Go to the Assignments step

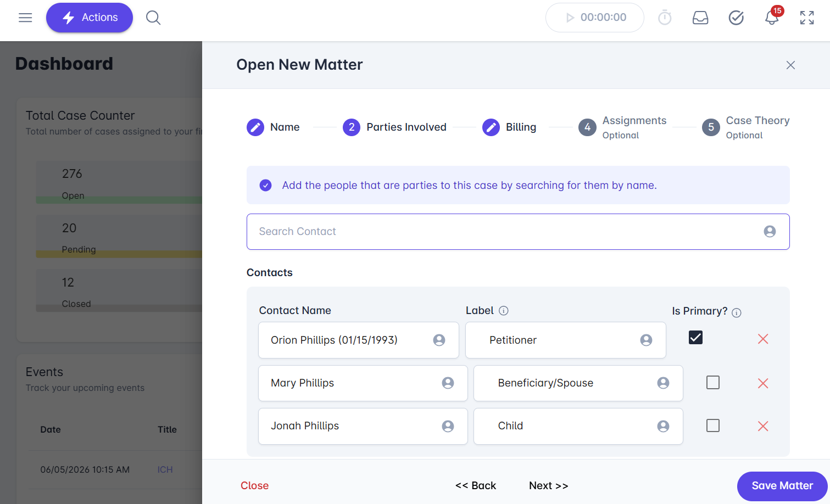[x=622, y=127]
